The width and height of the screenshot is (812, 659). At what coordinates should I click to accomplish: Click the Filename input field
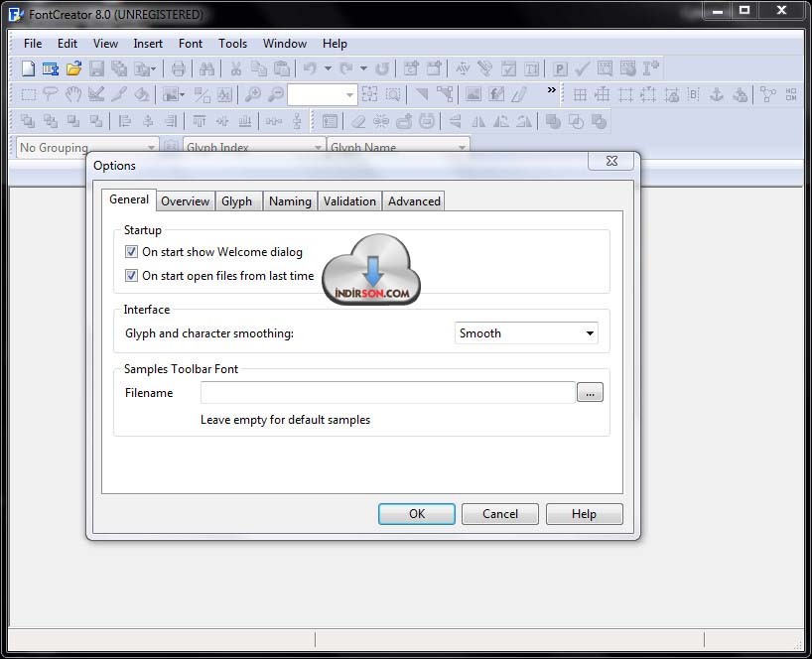(388, 392)
